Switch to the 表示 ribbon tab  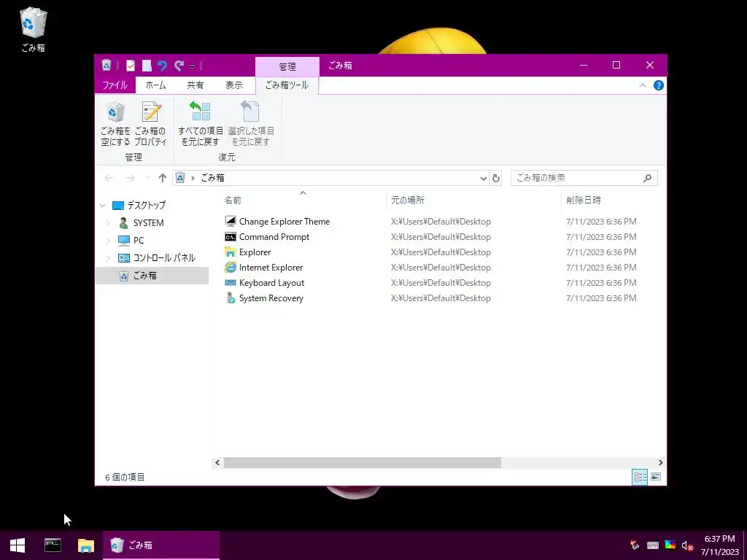234,85
